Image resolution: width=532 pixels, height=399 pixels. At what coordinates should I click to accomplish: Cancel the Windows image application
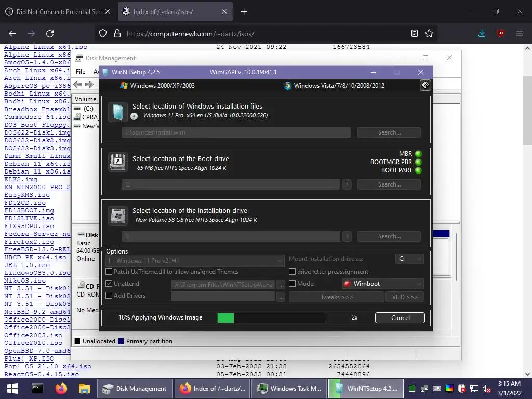pos(400,317)
